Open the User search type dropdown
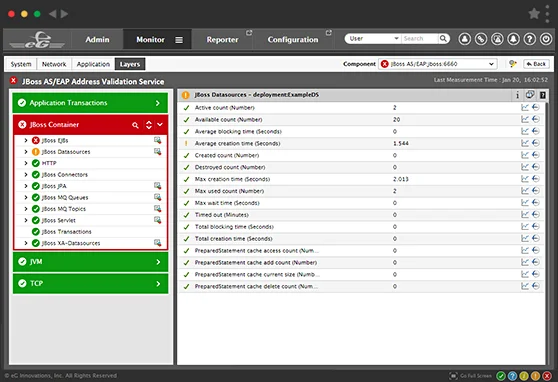The image size is (558, 382). [x=373, y=38]
